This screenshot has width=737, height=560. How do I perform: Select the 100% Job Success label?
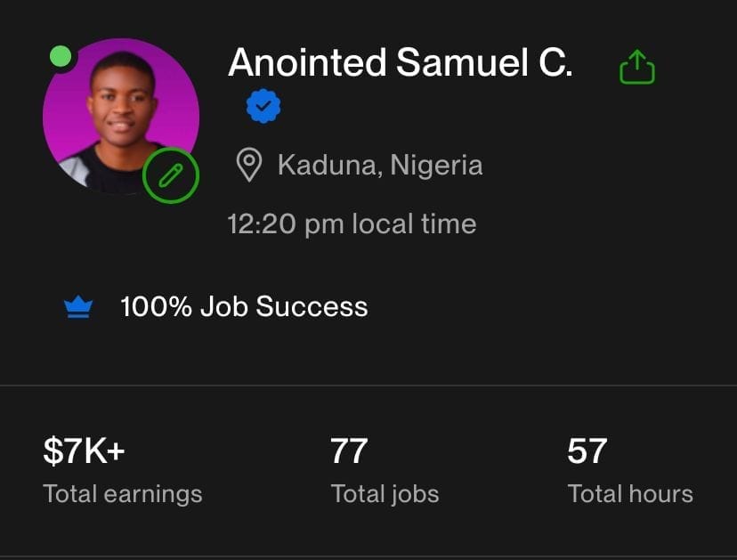coord(244,307)
